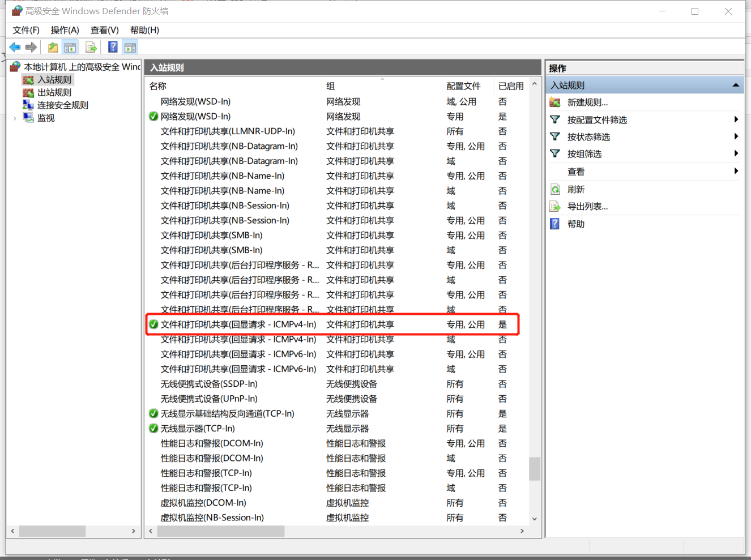
Task: Open the 按配置文件筛选 submenu arrow
Action: pyautogui.click(x=736, y=119)
